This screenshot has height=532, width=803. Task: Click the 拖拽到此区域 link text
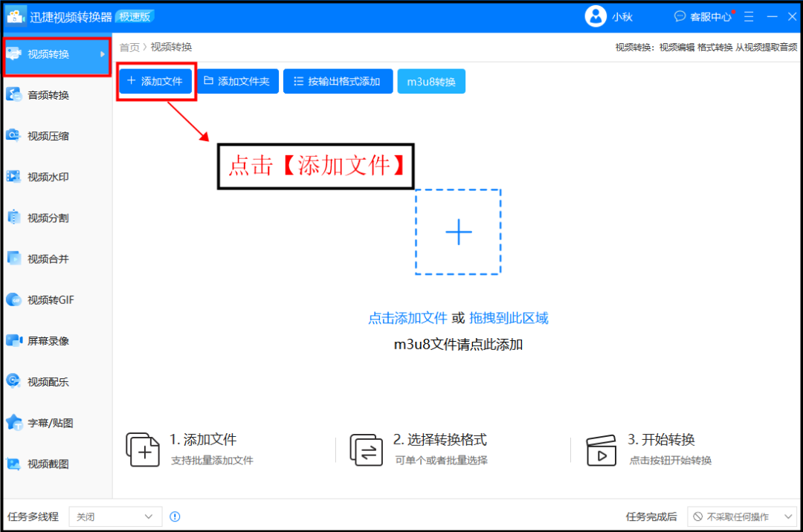(x=509, y=318)
